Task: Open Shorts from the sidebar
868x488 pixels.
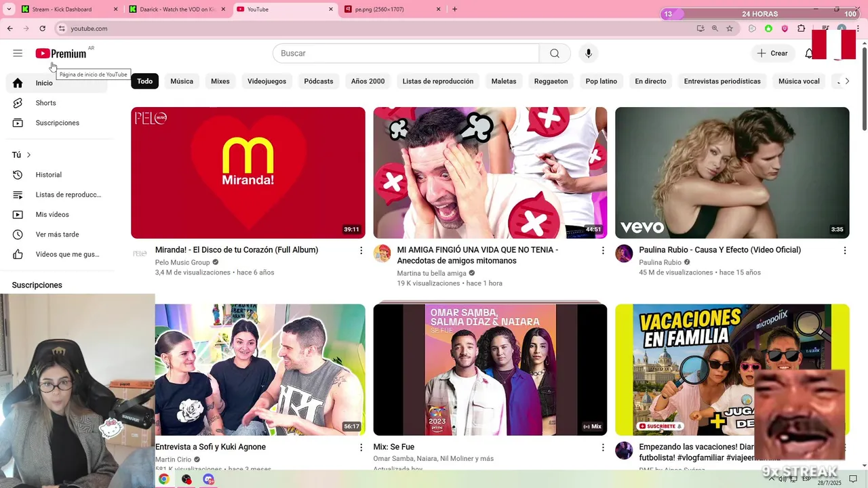Action: click(57, 103)
